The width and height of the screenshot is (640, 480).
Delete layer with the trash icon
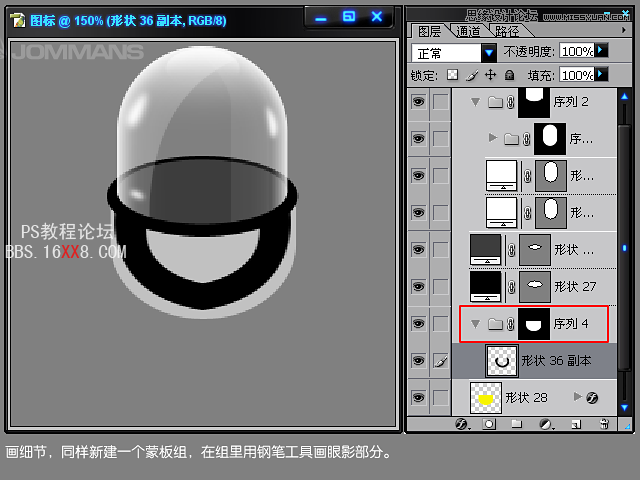[603, 424]
